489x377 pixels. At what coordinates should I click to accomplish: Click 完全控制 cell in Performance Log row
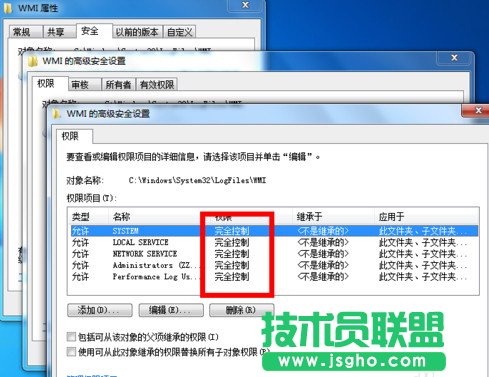(x=232, y=277)
